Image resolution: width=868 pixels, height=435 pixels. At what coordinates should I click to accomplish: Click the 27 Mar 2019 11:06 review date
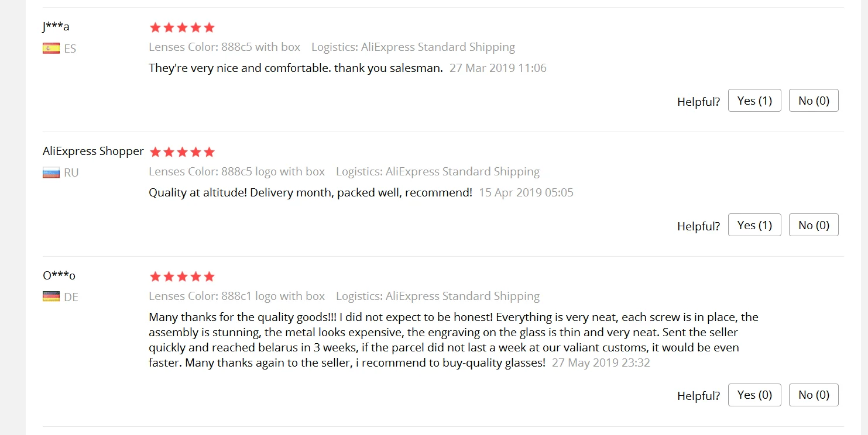tap(498, 68)
